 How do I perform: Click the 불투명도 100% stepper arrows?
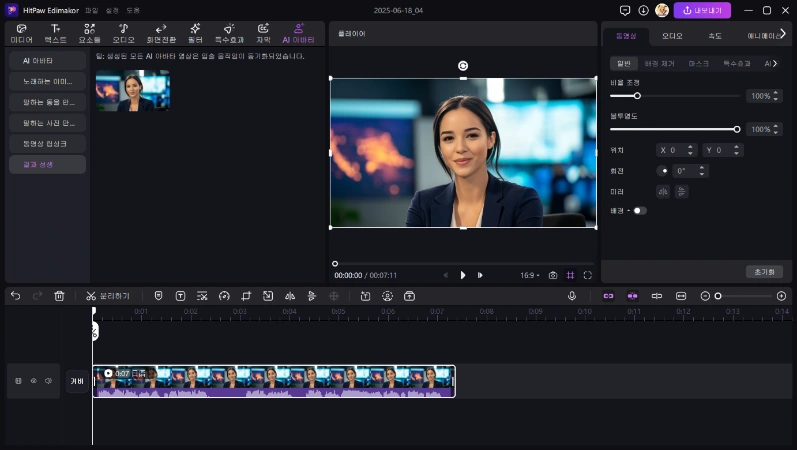pos(776,129)
